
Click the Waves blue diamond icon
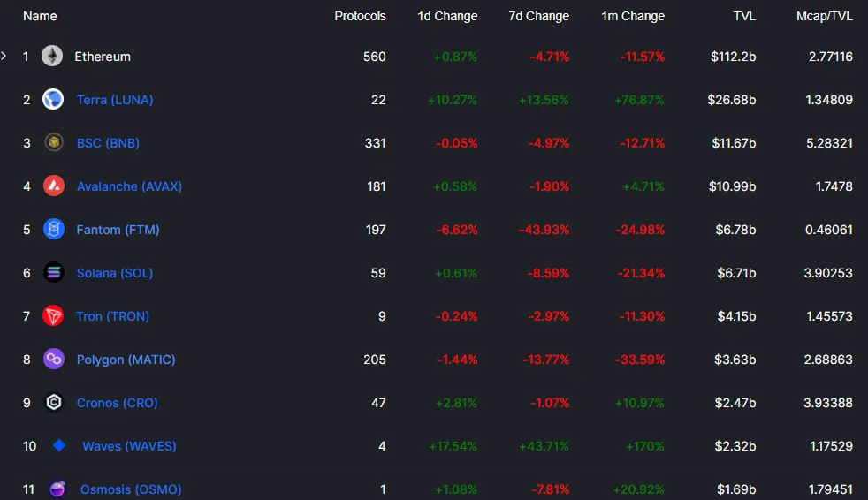coord(59,445)
